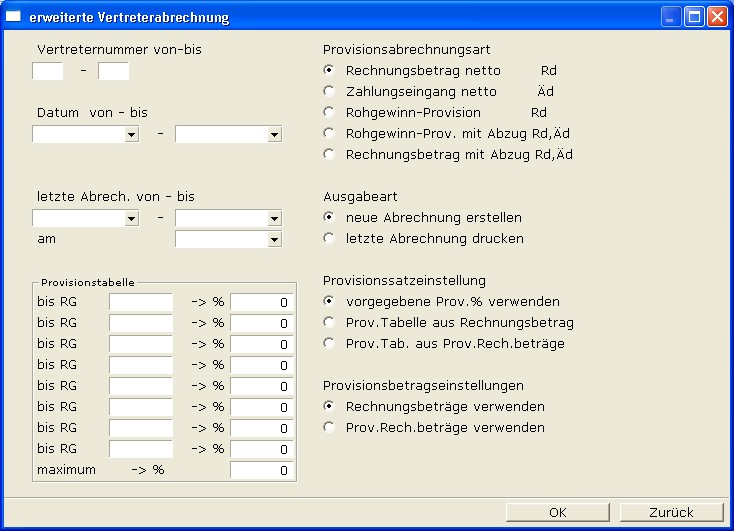Open the 'am' date dropdown
The height and width of the screenshot is (531, 734).
274,240
